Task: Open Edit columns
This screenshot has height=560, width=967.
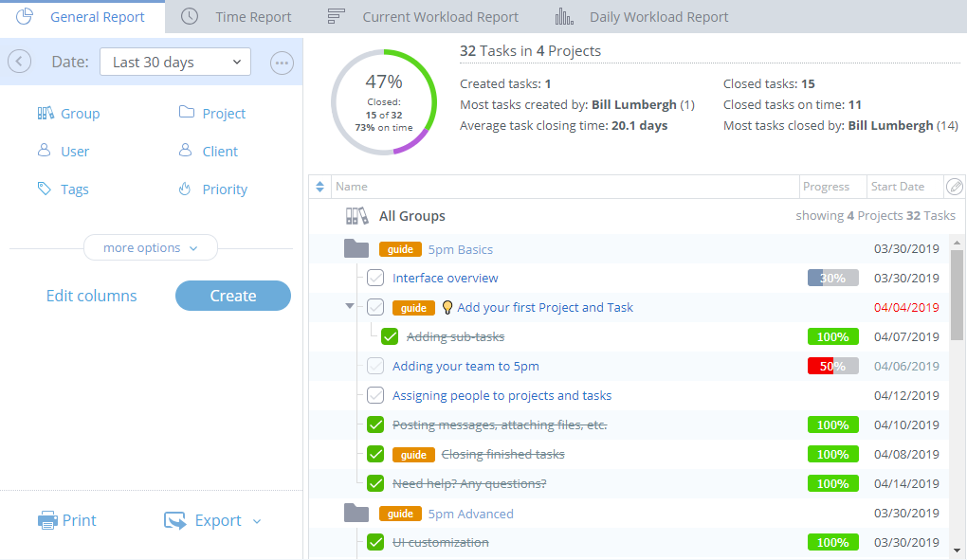Action: pos(91,296)
